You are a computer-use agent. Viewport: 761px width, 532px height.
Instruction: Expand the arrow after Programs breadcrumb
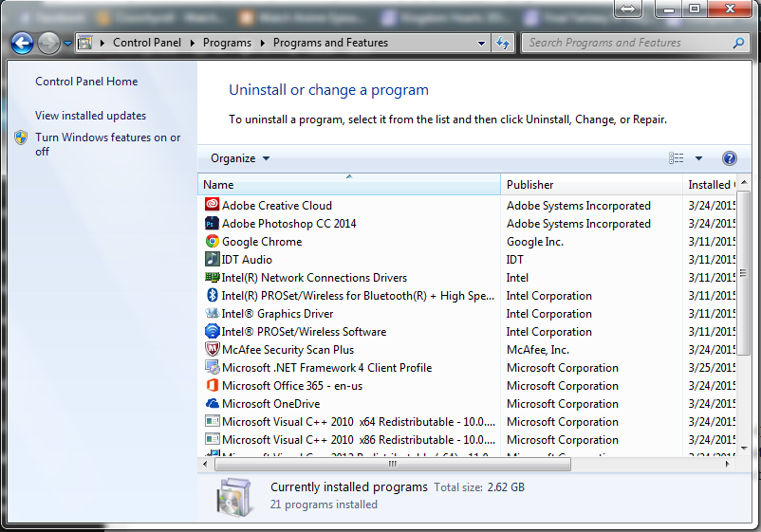263,43
